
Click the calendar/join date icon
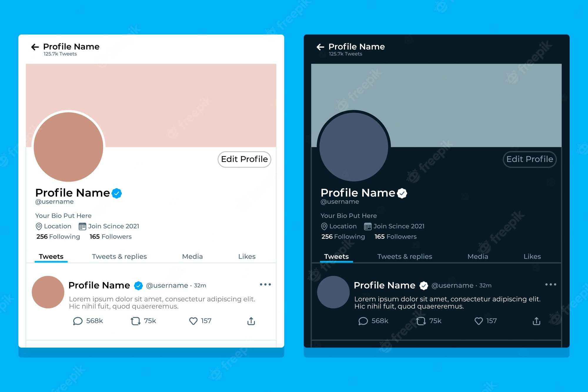point(82,226)
